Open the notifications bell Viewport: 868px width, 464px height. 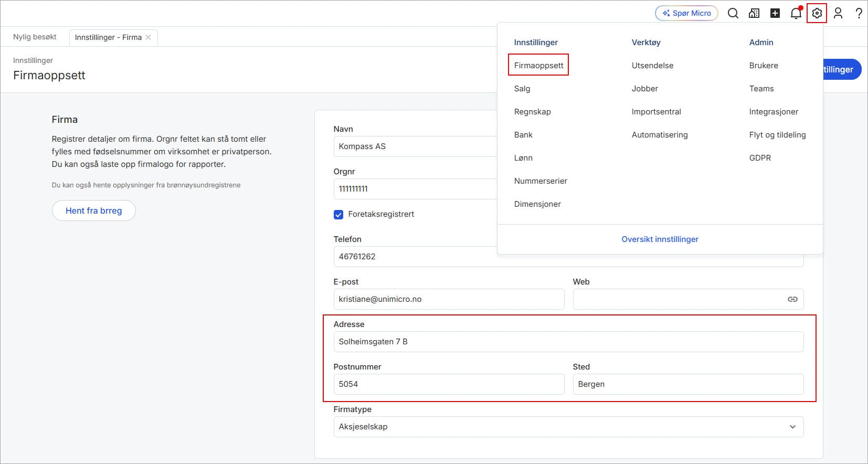[x=796, y=14]
